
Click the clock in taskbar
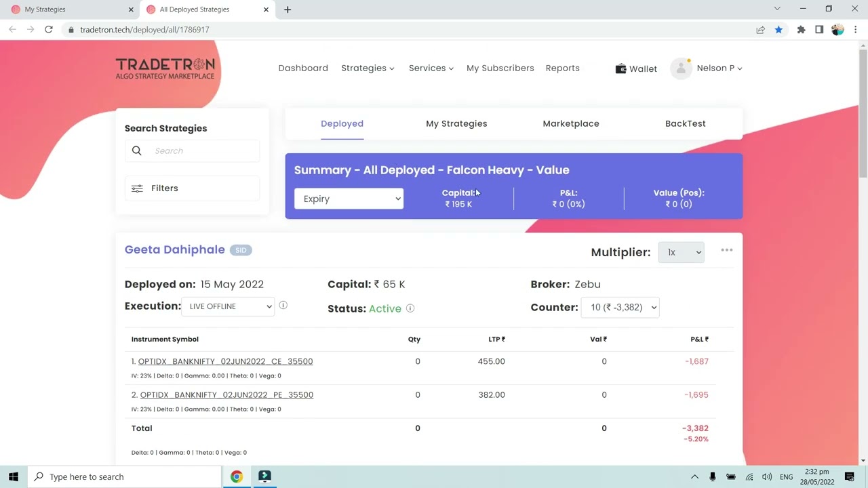pos(816,476)
